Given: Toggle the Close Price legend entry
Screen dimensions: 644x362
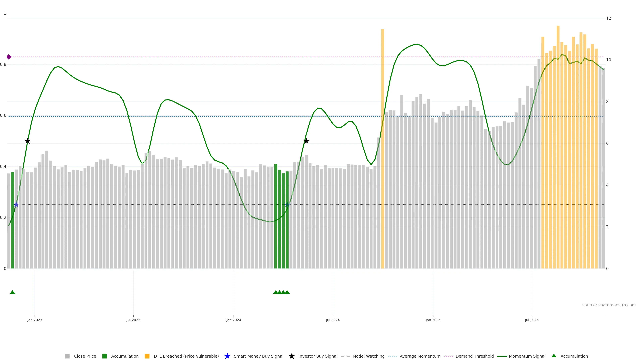Looking at the screenshot, I should (x=85, y=356).
